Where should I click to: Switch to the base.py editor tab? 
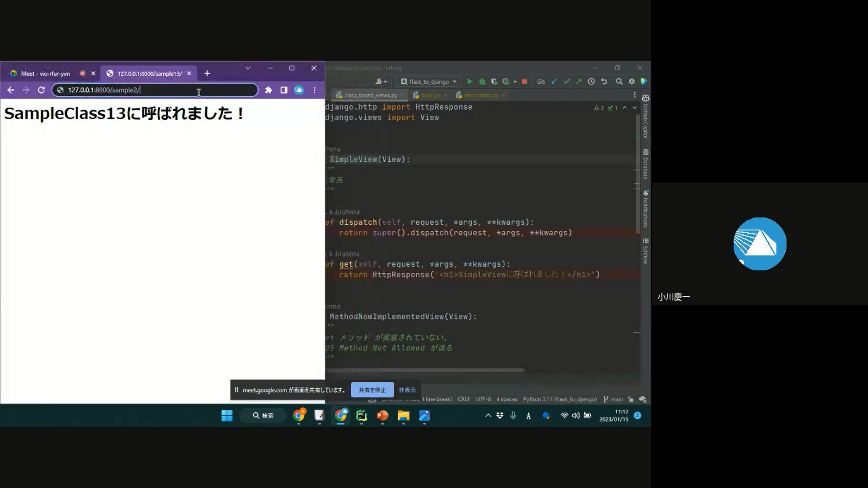click(x=430, y=95)
